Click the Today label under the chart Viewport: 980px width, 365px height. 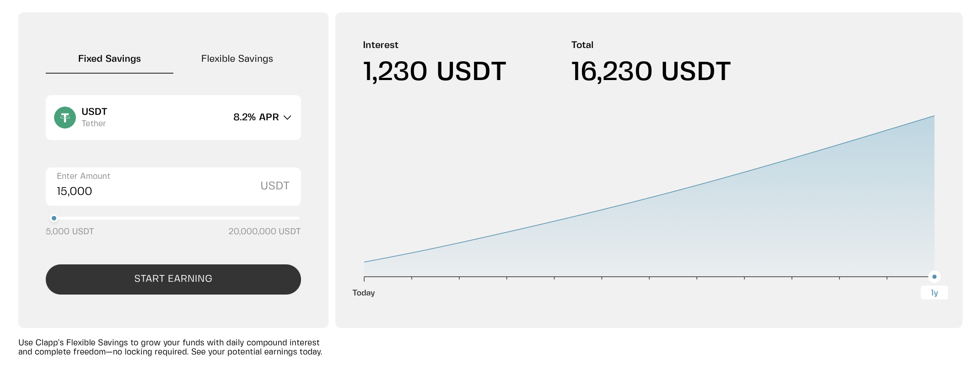click(x=364, y=293)
